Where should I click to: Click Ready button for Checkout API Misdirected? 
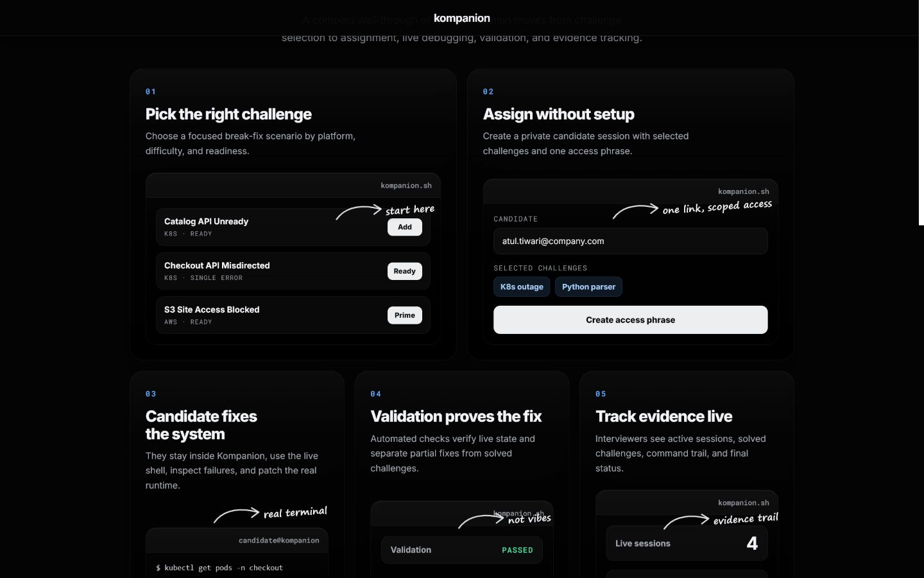coord(405,271)
